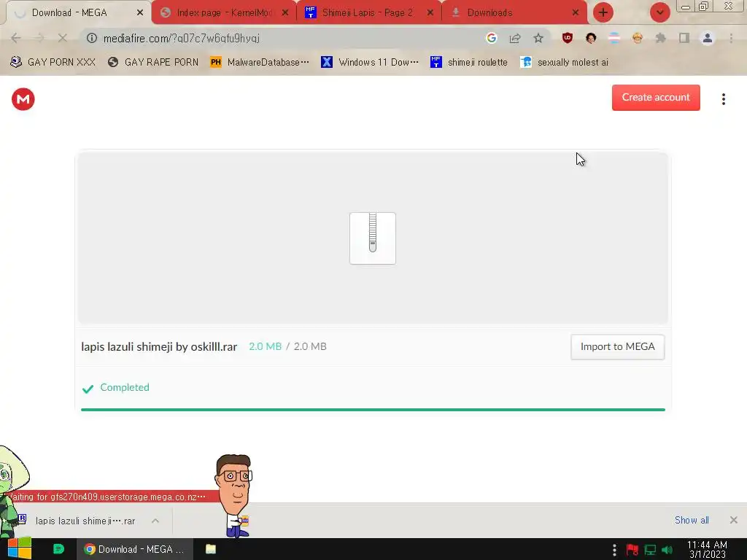Screen dimensions: 747x560
Task: Open the green app icon on taskbar
Action: click(x=58, y=549)
